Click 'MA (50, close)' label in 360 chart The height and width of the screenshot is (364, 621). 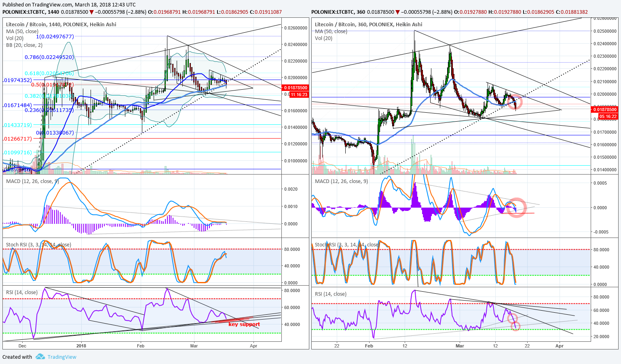click(x=331, y=32)
